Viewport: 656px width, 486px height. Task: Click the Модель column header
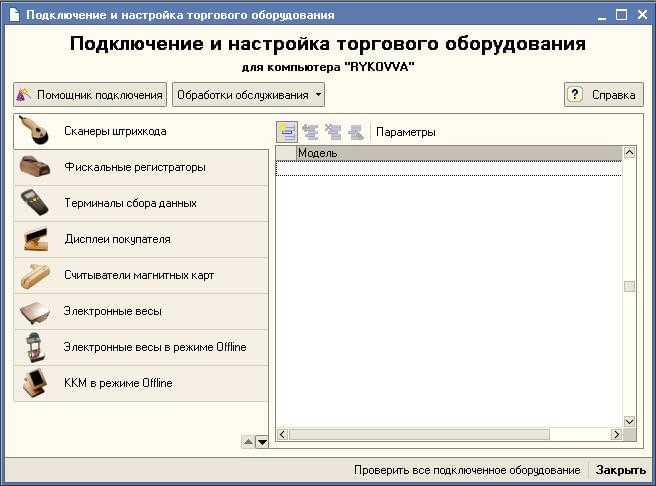point(459,153)
